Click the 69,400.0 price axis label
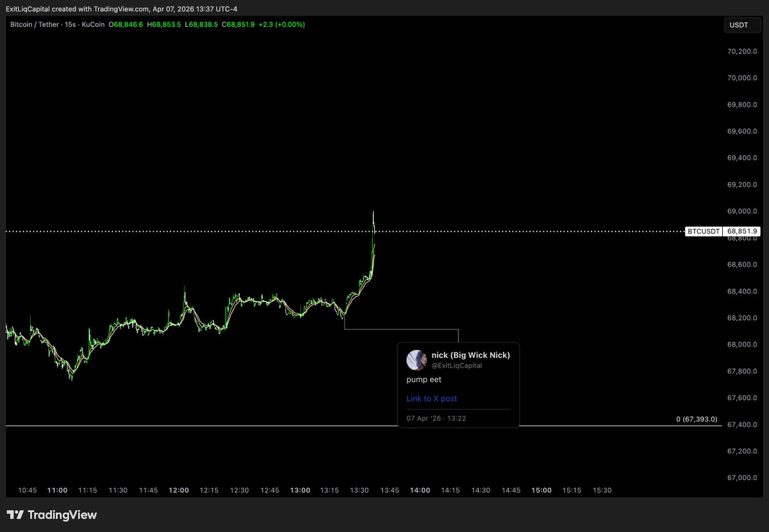The image size is (769, 532). coord(742,158)
